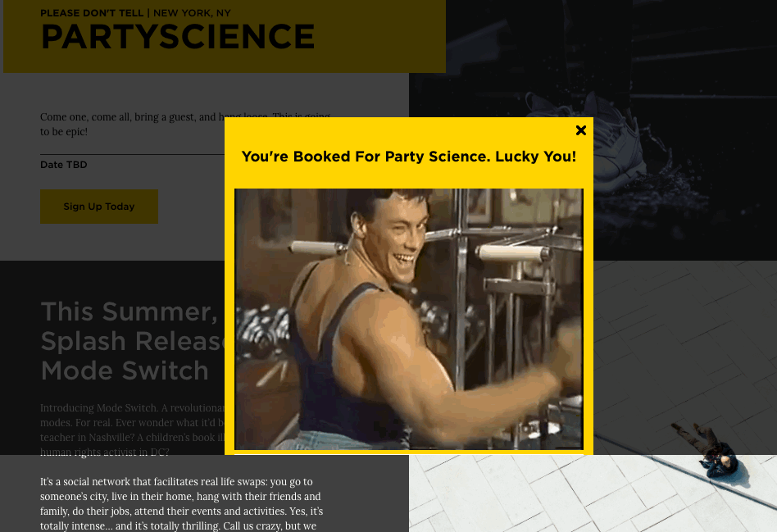Select the "You're Booked For Party Science" heading
Image resolution: width=777 pixels, height=532 pixels.
pyautogui.click(x=409, y=157)
